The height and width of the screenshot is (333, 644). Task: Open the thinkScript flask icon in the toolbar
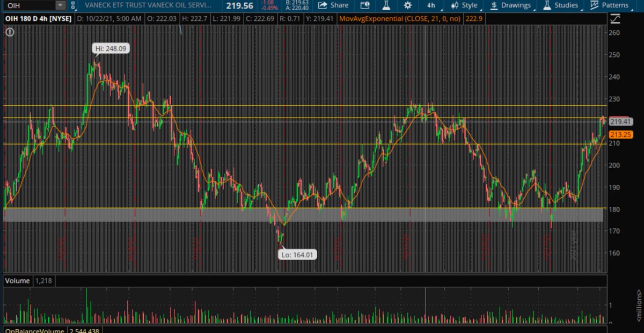[x=386, y=5]
